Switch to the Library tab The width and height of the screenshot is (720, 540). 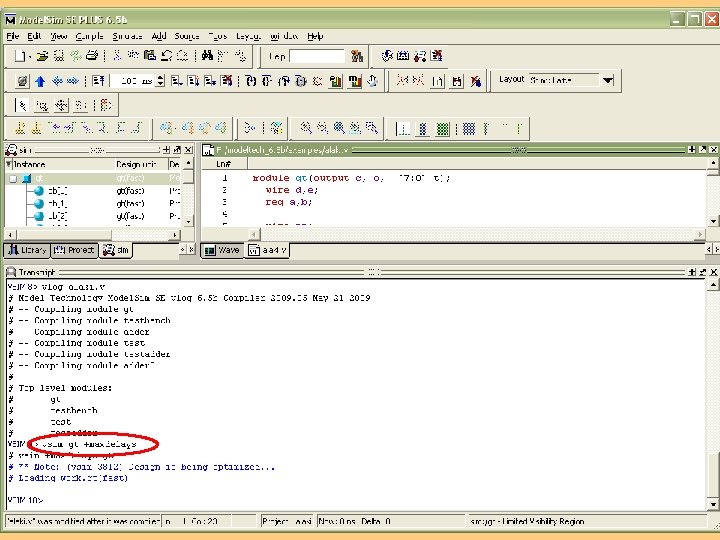(x=28, y=250)
